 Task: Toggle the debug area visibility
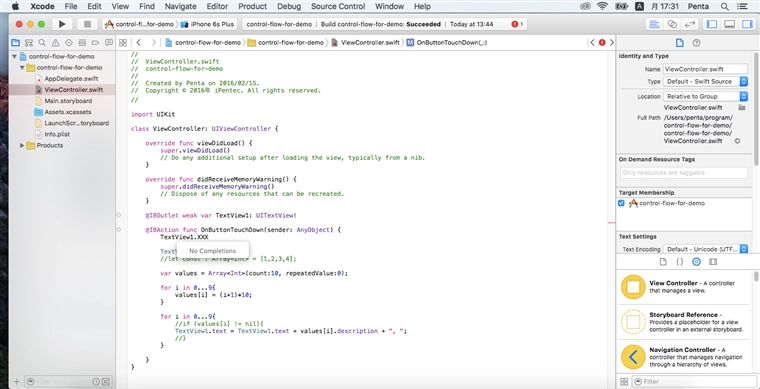click(x=729, y=24)
